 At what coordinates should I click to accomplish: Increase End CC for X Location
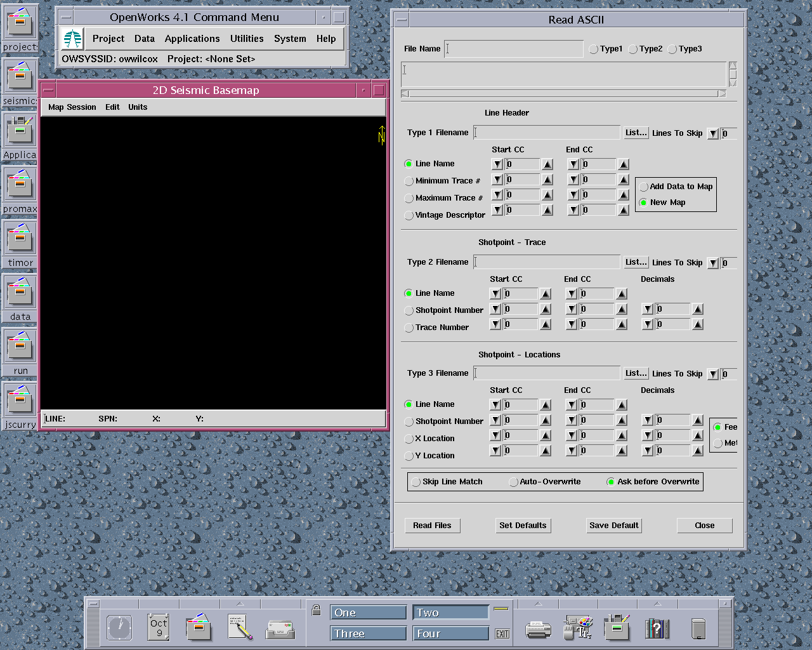(622, 435)
